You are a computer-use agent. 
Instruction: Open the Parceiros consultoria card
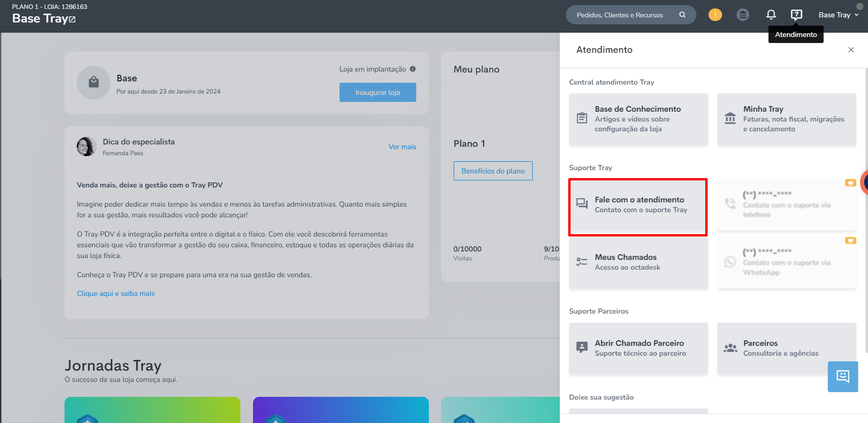click(787, 348)
